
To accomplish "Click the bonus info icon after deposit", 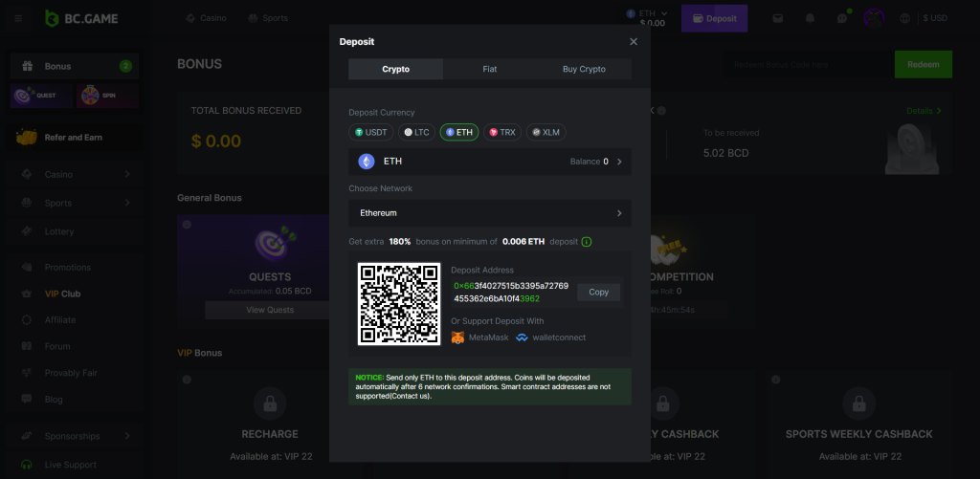I will point(587,242).
